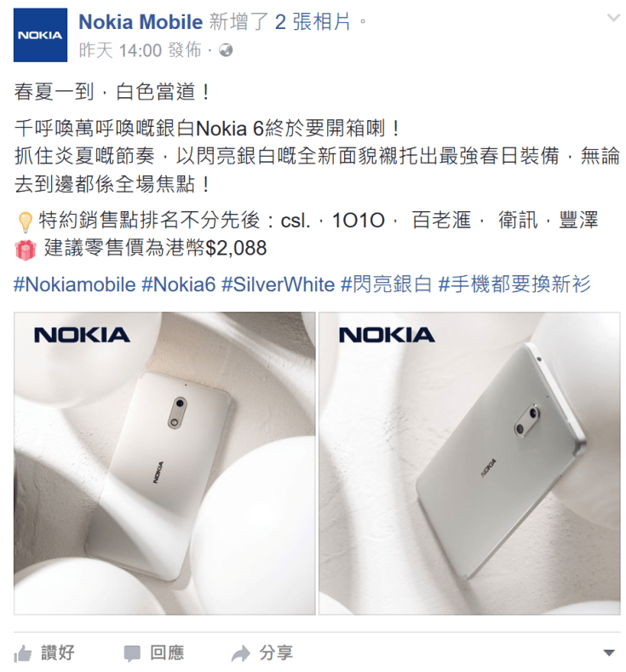Open the Nokia Mobile page name link
The width and height of the screenshot is (626, 672).
[x=141, y=22]
